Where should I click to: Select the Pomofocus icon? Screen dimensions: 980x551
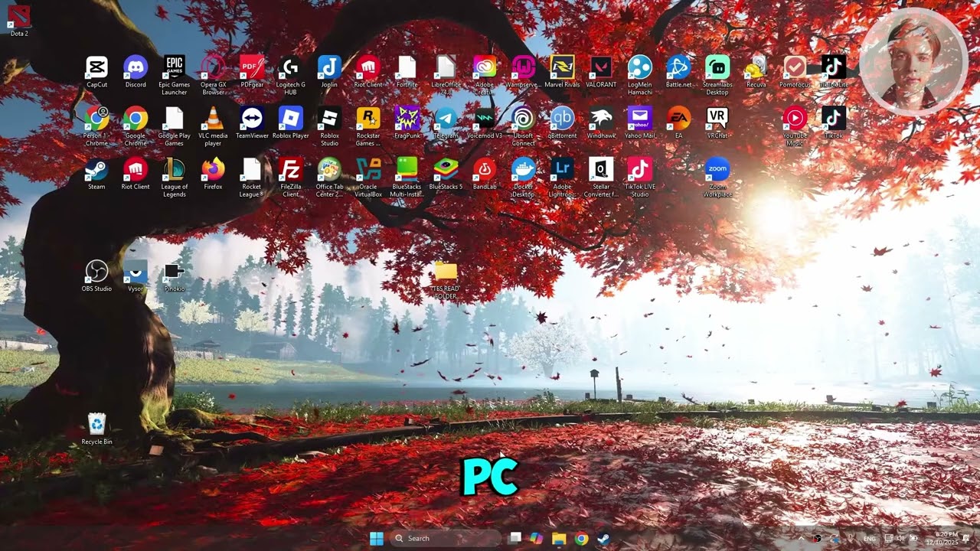pos(795,72)
